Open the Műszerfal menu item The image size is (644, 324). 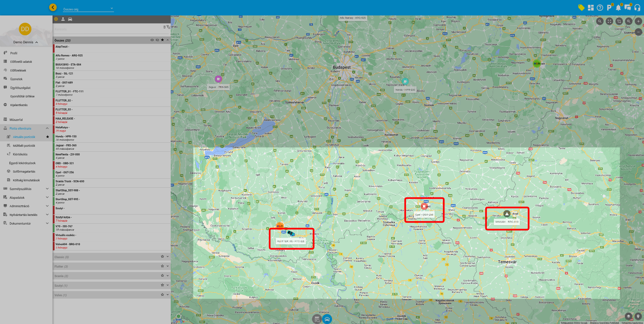[x=16, y=120]
